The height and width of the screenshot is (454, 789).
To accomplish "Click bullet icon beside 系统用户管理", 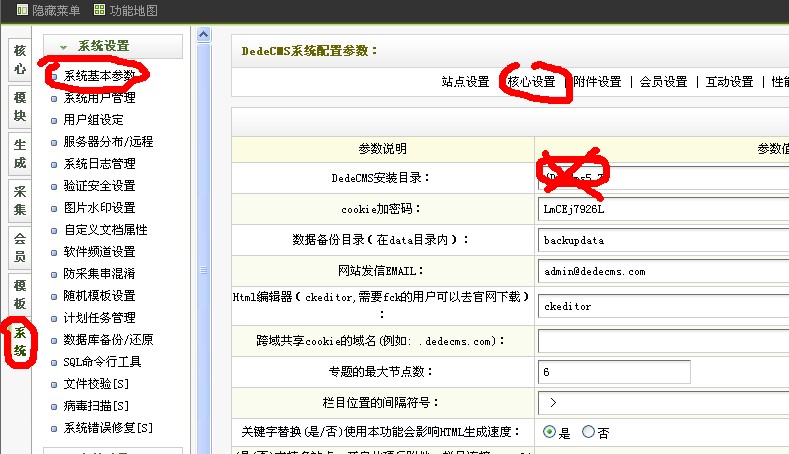I will (x=54, y=99).
